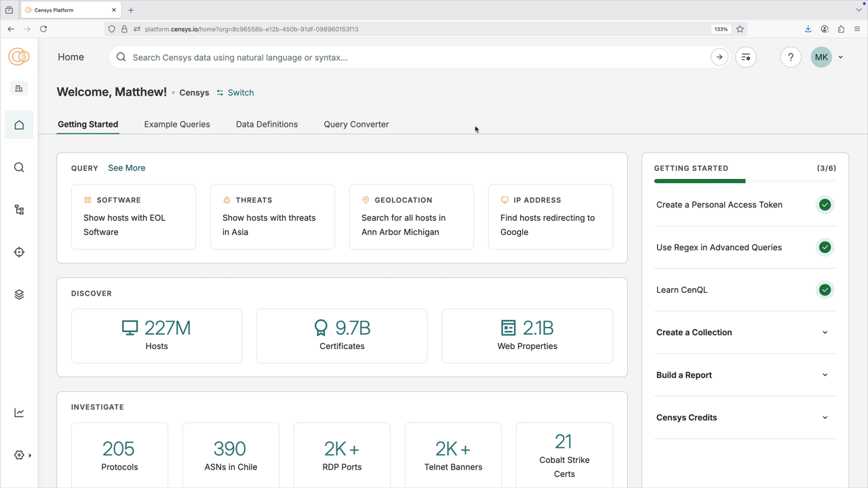
Task: Click the Hosts monitor icon
Action: (130, 328)
